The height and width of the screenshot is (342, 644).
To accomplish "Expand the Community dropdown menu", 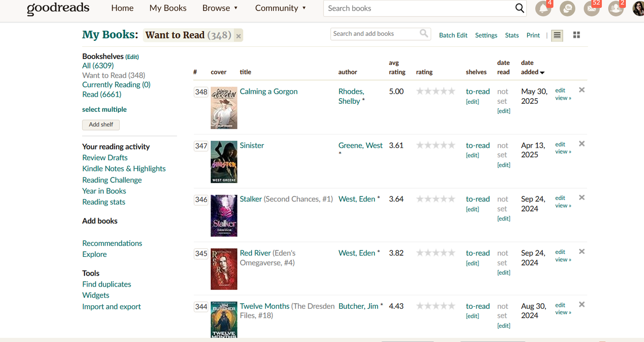I will pyautogui.click(x=280, y=8).
